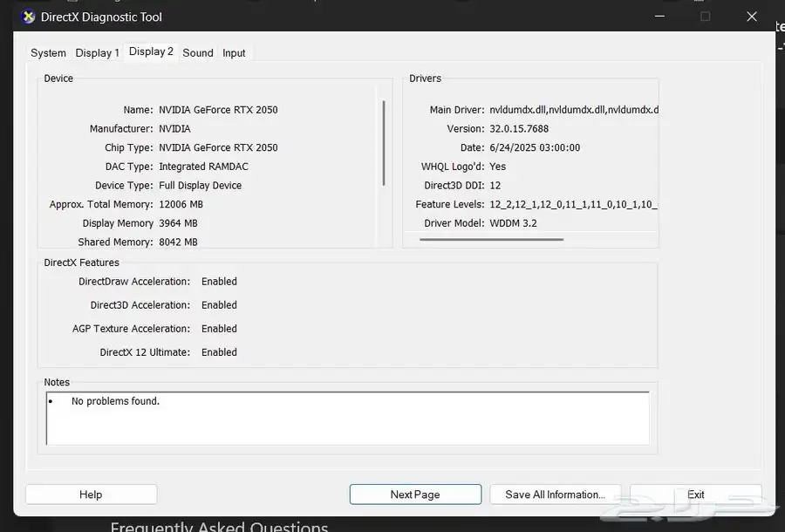
Task: Click the Next Page button
Action: pyautogui.click(x=415, y=494)
